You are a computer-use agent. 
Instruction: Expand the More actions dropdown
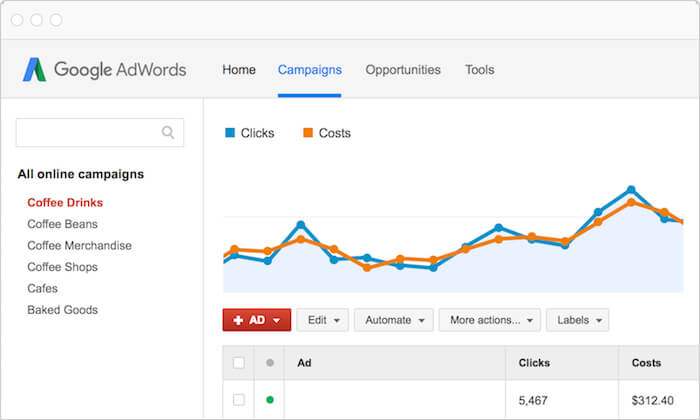pos(490,320)
